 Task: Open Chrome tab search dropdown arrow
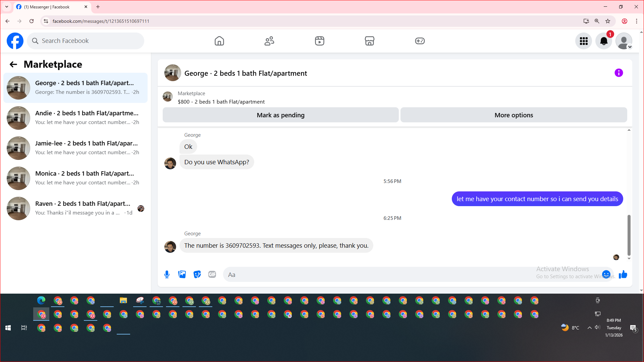[x=6, y=7]
